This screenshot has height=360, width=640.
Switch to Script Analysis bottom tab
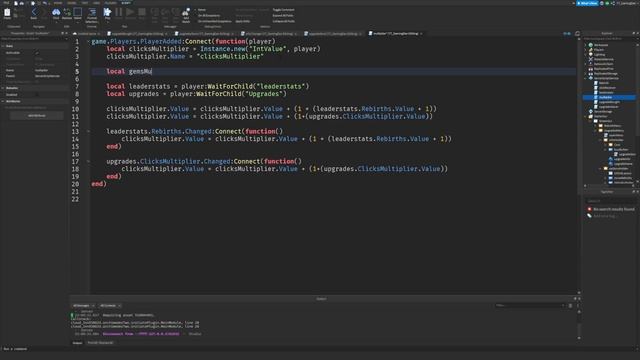pos(100,343)
